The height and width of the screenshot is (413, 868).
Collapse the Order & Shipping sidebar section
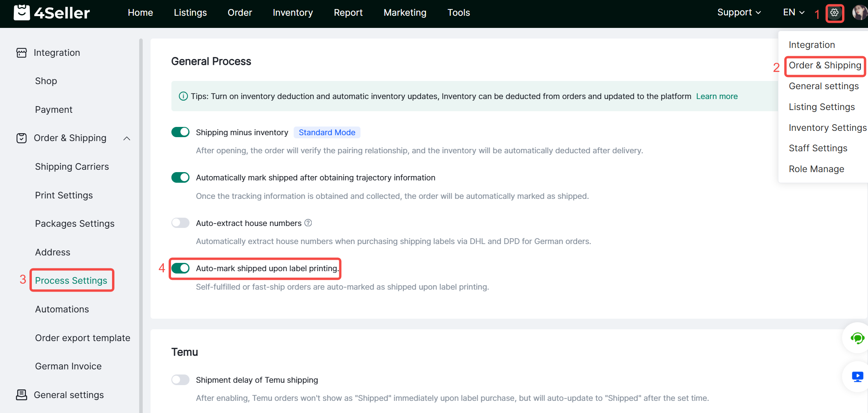tap(127, 138)
